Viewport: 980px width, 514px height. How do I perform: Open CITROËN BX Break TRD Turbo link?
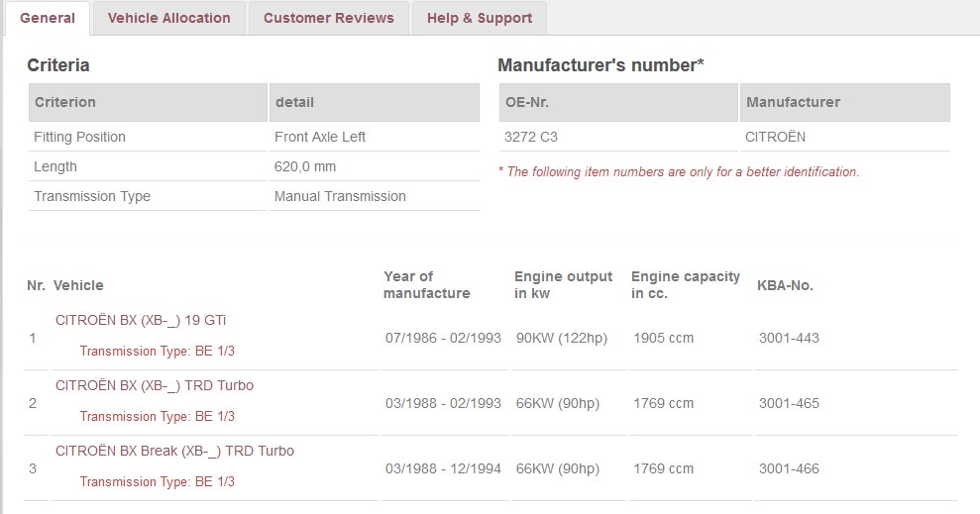click(x=174, y=451)
